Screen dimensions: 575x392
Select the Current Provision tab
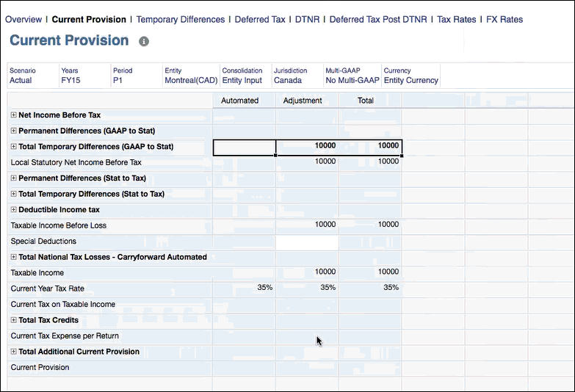(x=89, y=19)
